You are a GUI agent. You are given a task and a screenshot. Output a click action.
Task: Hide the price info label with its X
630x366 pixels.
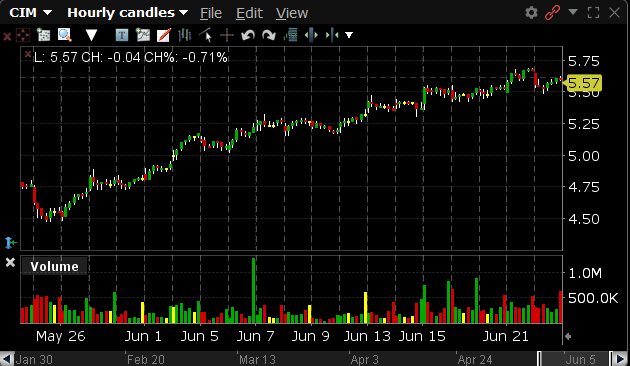coord(28,54)
